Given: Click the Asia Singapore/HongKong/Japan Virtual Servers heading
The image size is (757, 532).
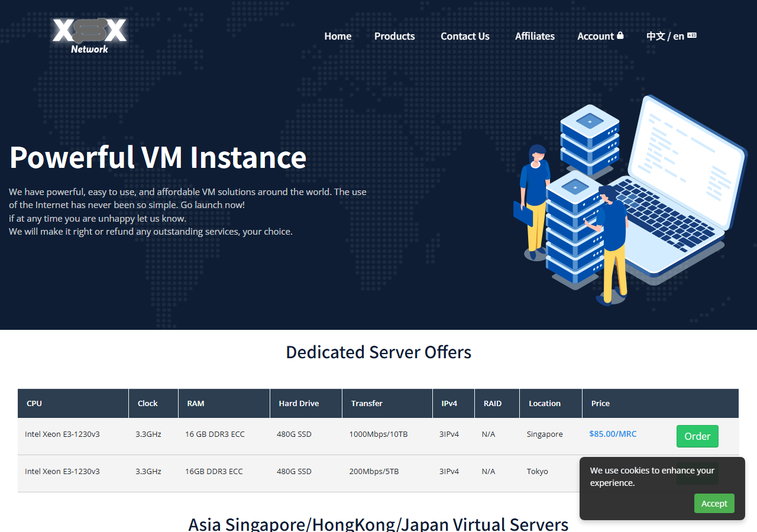Looking at the screenshot, I should [x=378, y=524].
